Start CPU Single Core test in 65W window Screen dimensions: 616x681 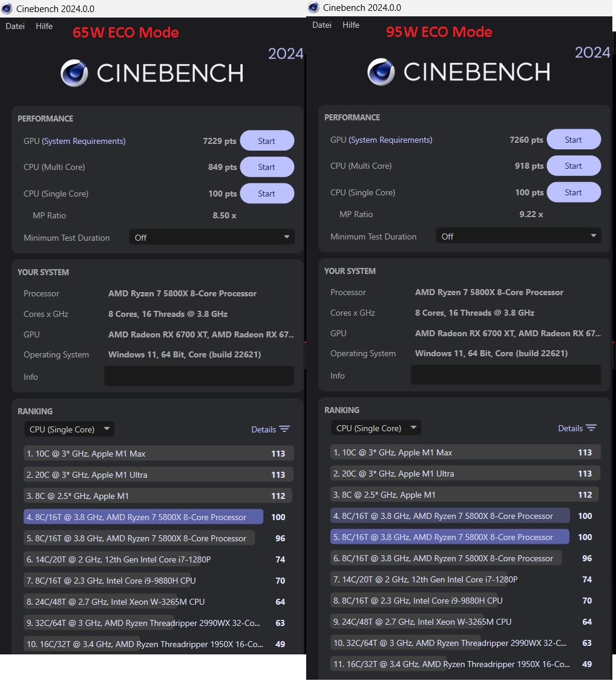(267, 194)
